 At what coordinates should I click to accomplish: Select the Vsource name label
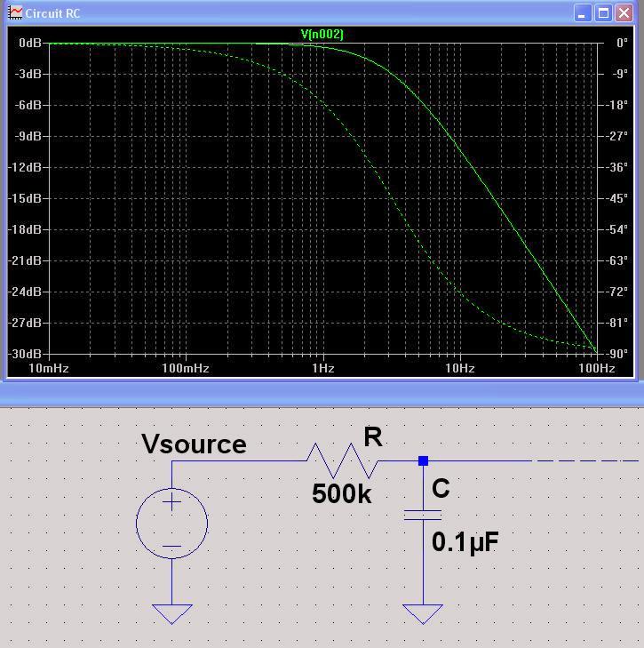pyautogui.click(x=194, y=444)
